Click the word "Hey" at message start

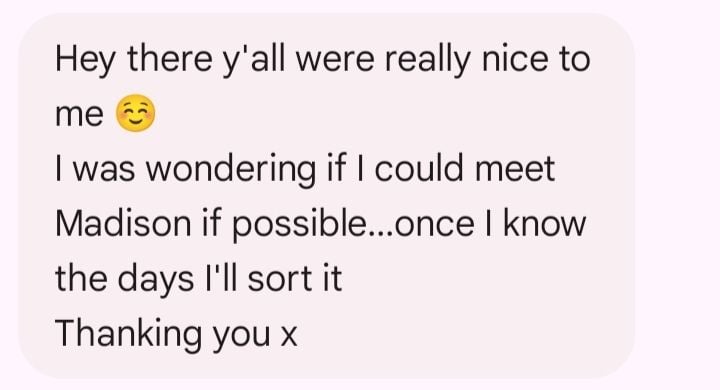85,60
